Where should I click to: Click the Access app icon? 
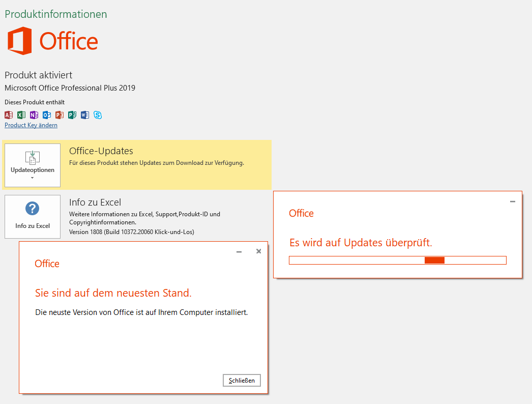[9, 115]
